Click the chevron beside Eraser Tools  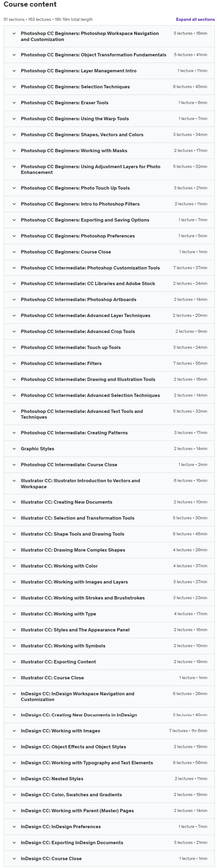pos(14,103)
